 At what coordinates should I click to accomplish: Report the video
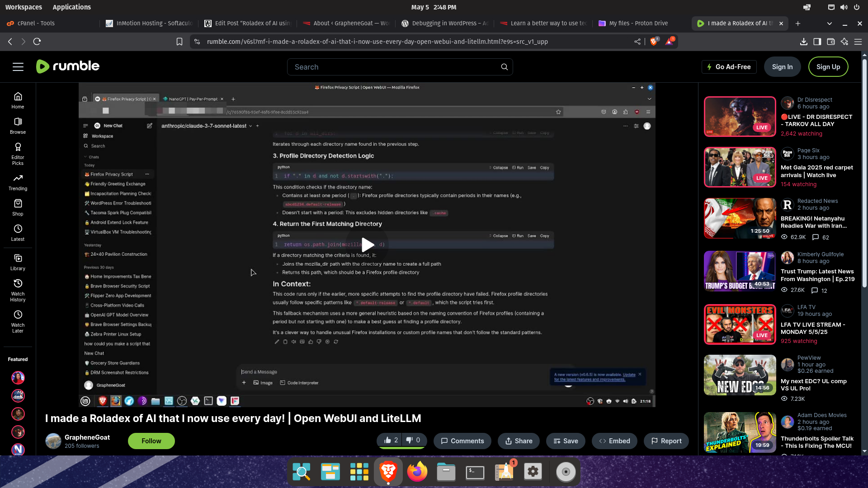[x=666, y=441]
